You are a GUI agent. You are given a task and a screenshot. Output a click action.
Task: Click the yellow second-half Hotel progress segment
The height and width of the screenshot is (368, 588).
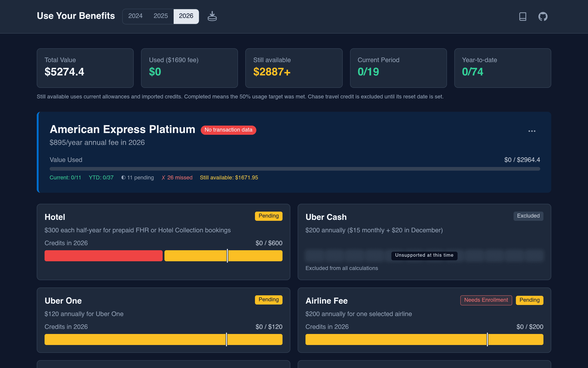pos(223,256)
